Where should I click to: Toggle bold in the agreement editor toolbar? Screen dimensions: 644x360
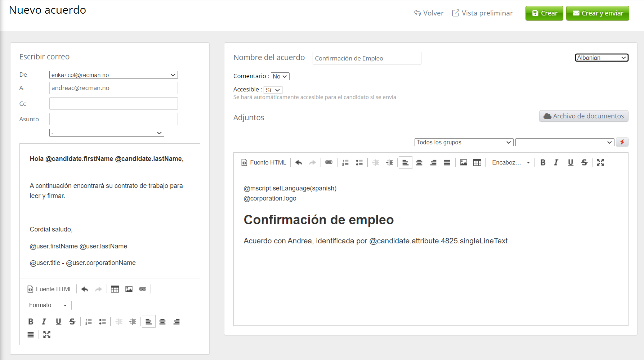543,162
